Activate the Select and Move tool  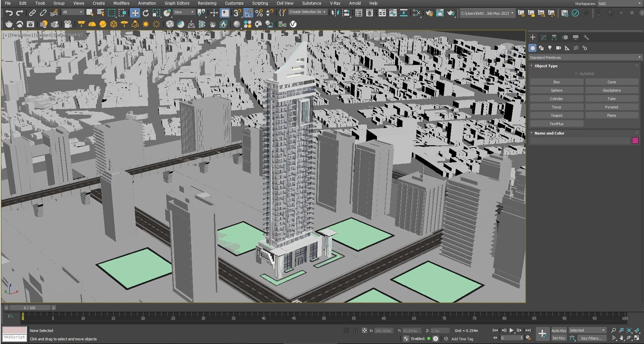[135, 13]
